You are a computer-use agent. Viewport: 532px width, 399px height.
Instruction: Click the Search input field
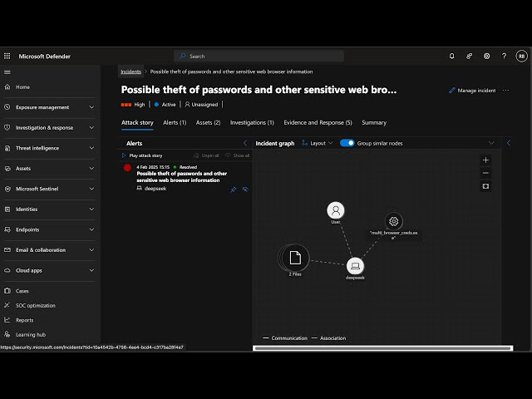(259, 56)
